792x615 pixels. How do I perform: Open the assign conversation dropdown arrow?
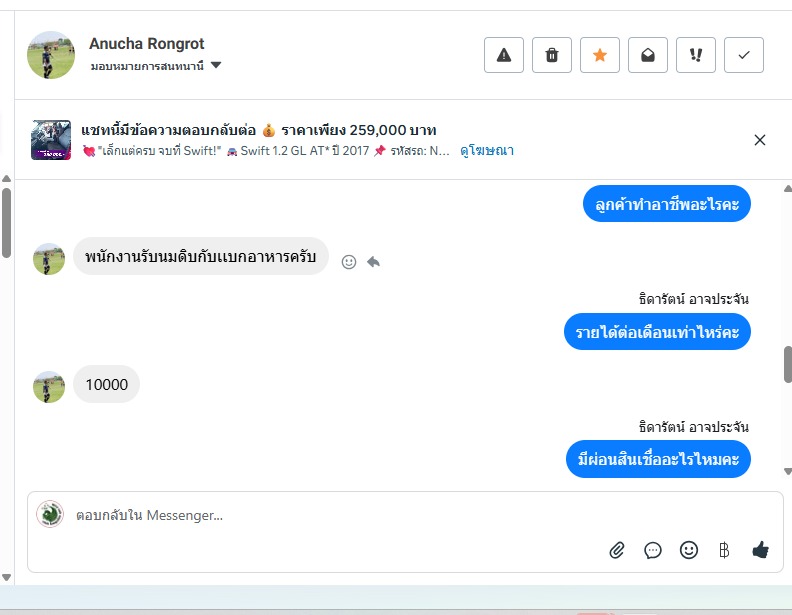click(216, 65)
